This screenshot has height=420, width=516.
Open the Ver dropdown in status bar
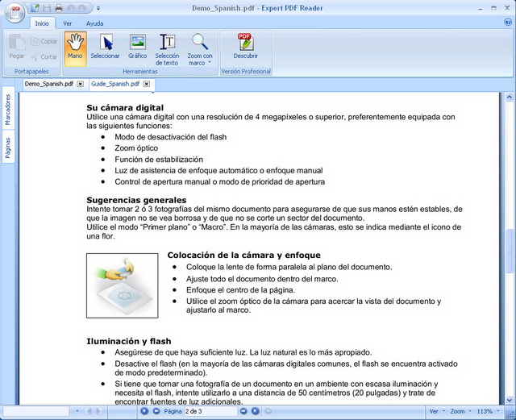[437, 411]
